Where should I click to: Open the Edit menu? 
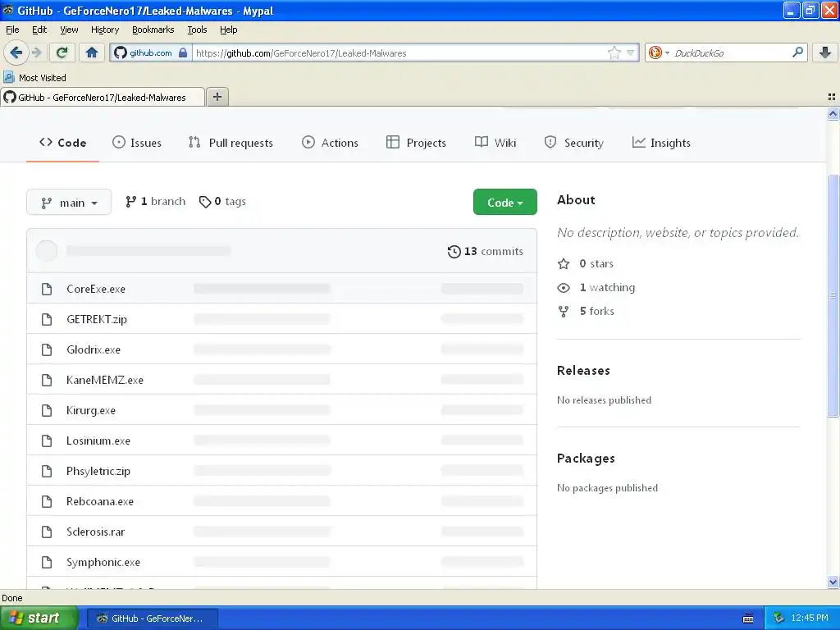39,30
